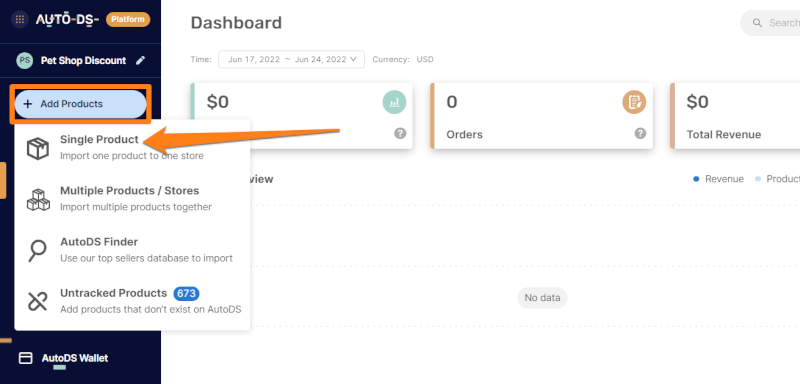Click the PS store avatar icon
The image size is (800, 384).
click(24, 60)
